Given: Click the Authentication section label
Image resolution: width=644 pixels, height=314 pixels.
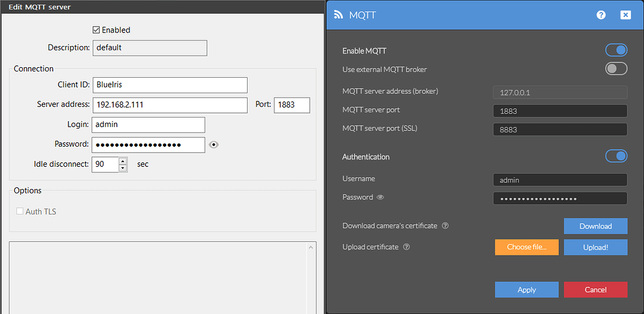Looking at the screenshot, I should pos(366,157).
